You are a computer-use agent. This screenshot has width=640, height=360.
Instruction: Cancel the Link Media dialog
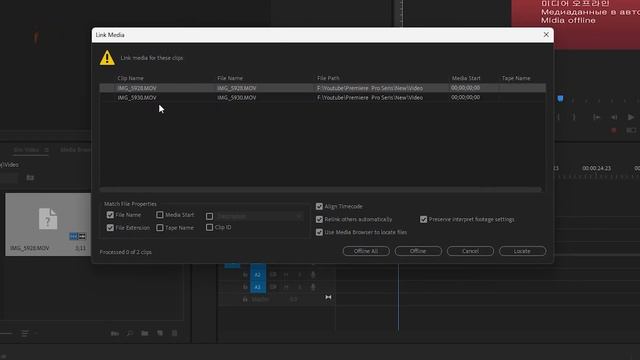coord(470,251)
